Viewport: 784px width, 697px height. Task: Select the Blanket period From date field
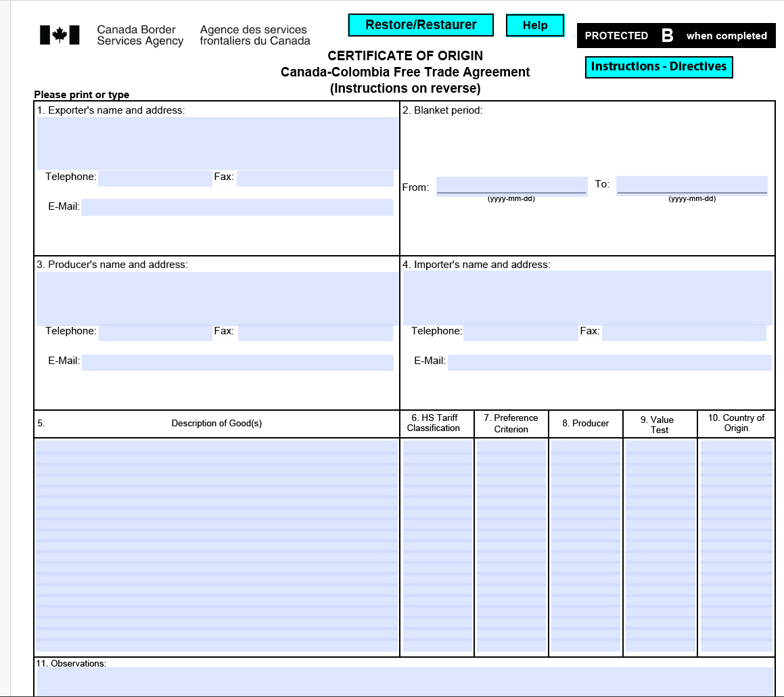click(x=511, y=185)
